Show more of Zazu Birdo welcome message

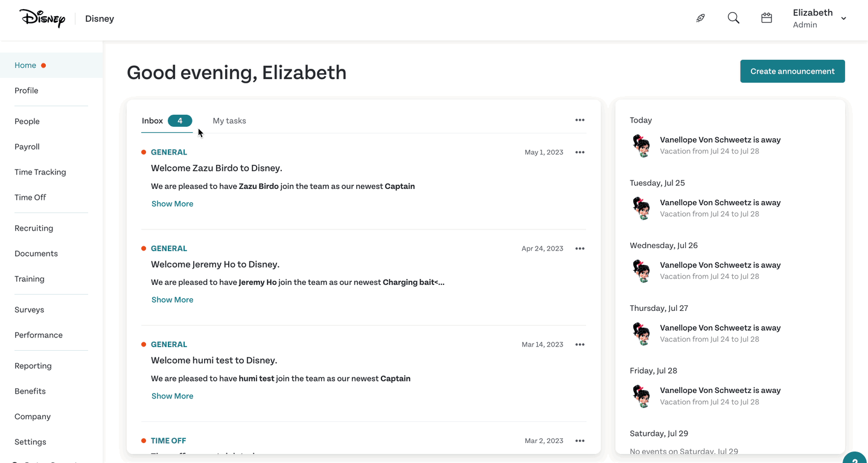tap(172, 204)
